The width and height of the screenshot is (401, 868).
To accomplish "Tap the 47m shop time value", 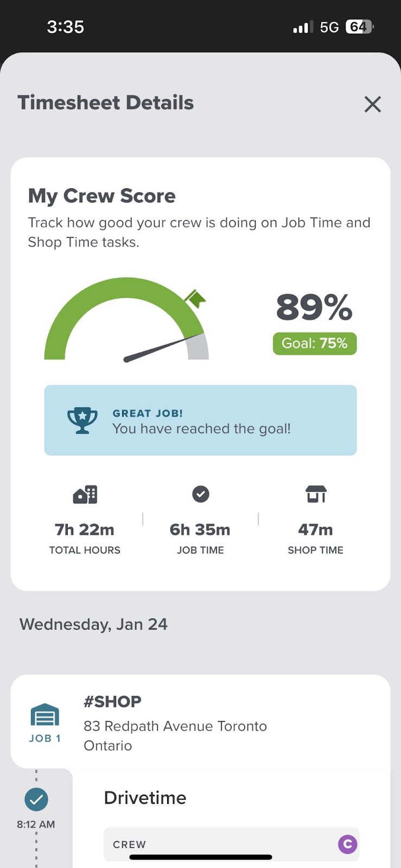I will pos(316,529).
